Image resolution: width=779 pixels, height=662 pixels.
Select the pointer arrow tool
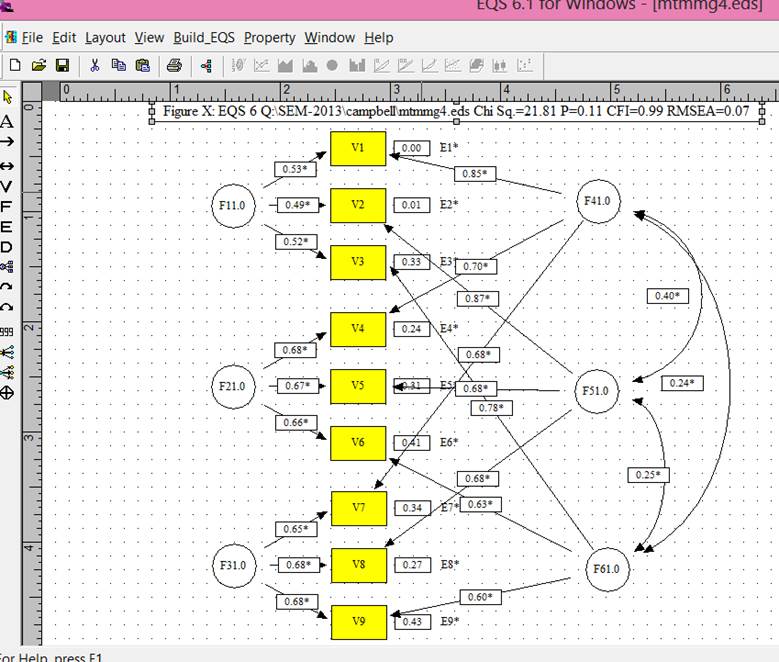[x=7, y=97]
